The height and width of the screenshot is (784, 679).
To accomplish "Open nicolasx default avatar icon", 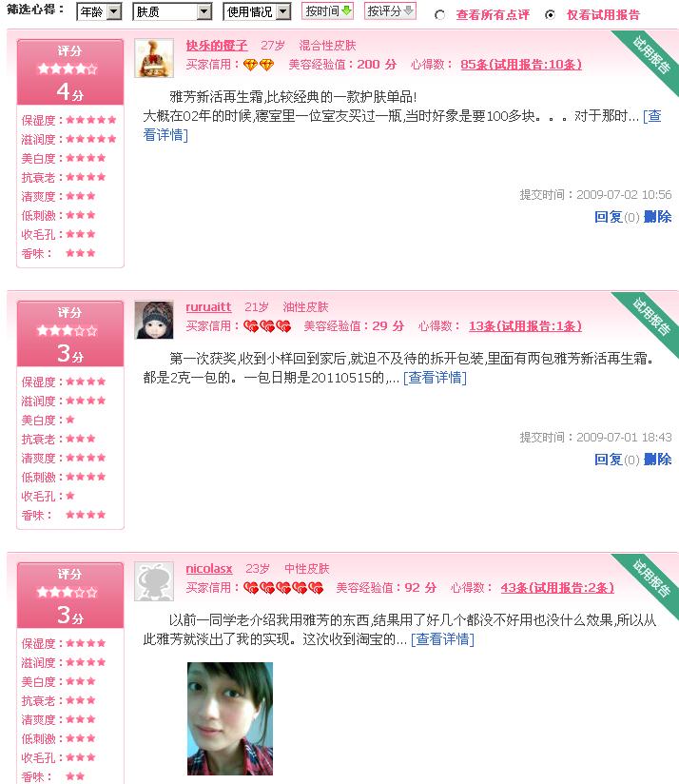I will [154, 581].
